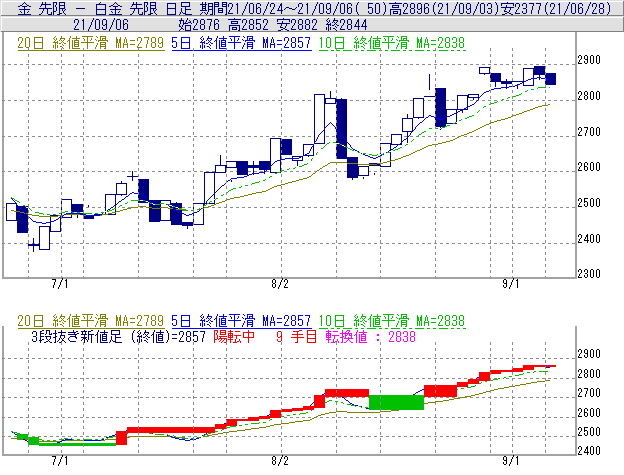Click the magenta 転換値 : 2838 text
Viewport: 624px width, 475px height.
pyautogui.click(x=371, y=337)
